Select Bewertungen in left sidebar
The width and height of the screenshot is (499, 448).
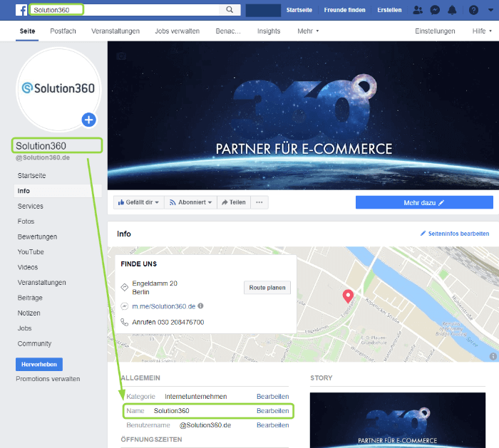point(37,236)
